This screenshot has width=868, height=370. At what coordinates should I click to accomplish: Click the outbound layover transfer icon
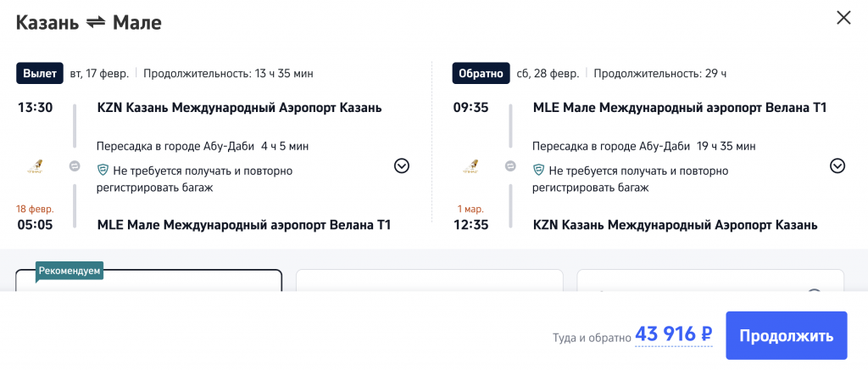click(x=75, y=166)
